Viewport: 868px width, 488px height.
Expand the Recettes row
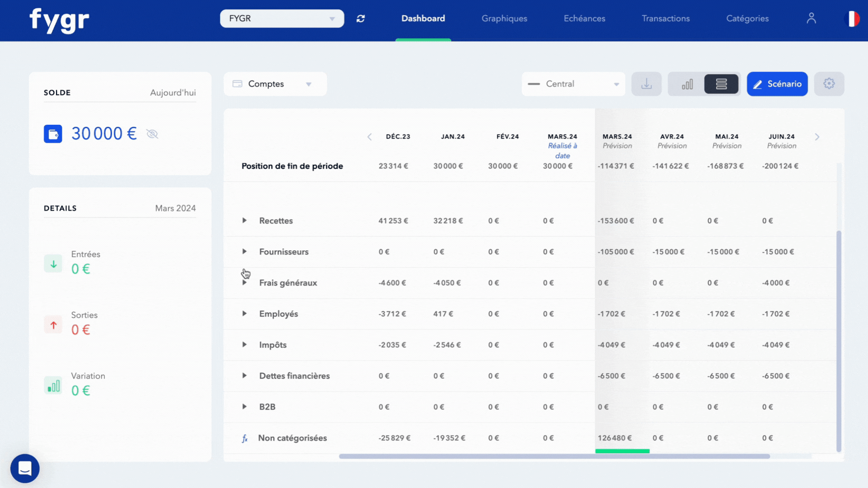coord(245,221)
